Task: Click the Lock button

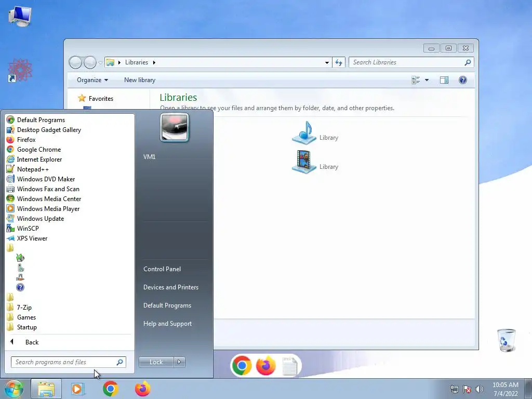Action: [x=156, y=362]
